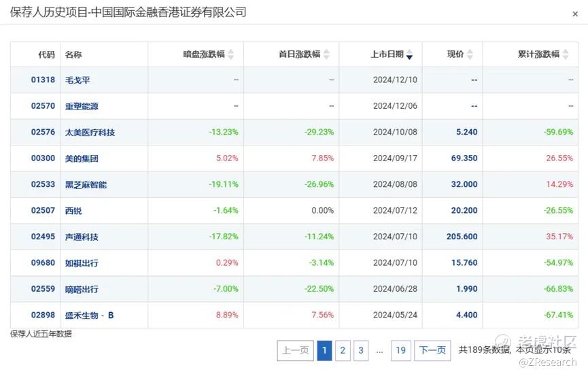Screen dimensions: 588x376
Task: Select current price 205.600
Action: pos(462,237)
